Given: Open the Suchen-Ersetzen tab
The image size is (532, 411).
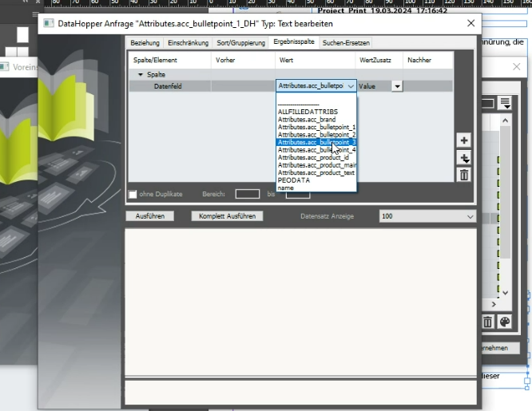Looking at the screenshot, I should click(x=346, y=43).
